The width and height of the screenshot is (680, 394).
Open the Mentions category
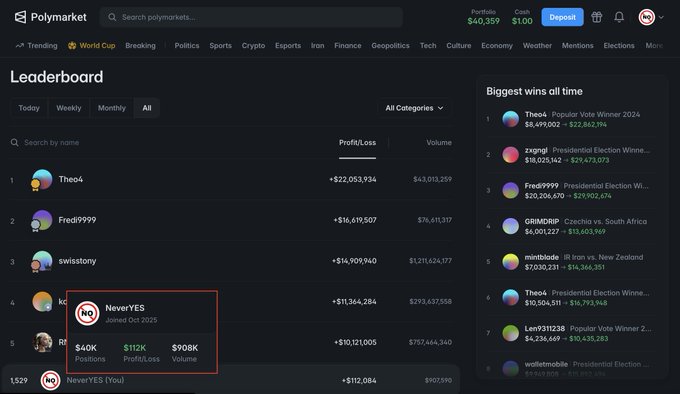click(578, 46)
